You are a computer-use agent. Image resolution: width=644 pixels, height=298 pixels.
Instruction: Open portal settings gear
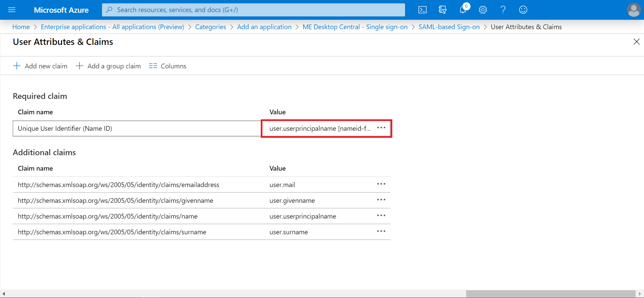[x=483, y=10]
